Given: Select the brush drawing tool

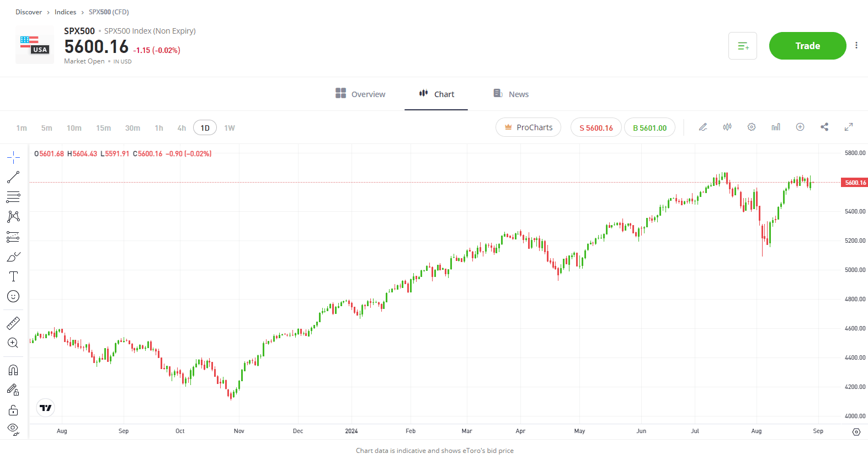Looking at the screenshot, I should point(13,257).
